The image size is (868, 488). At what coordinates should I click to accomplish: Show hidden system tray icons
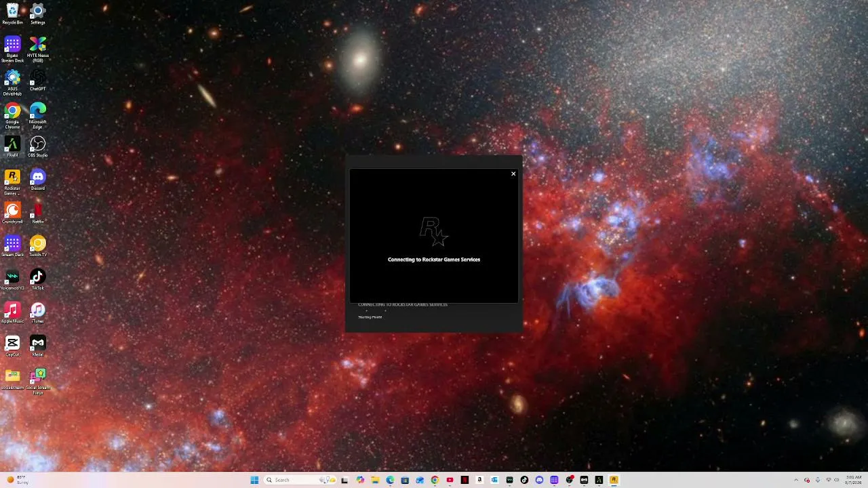click(x=796, y=480)
